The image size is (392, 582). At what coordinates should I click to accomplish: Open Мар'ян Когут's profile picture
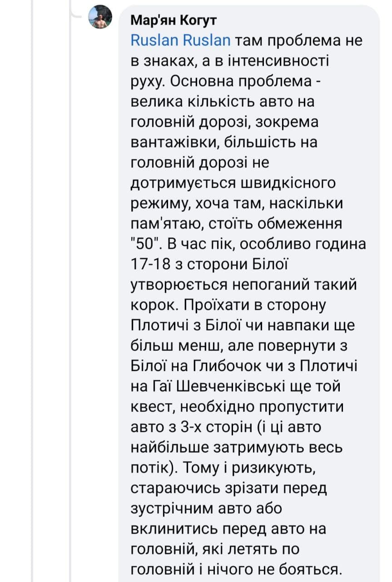pyautogui.click(x=100, y=17)
